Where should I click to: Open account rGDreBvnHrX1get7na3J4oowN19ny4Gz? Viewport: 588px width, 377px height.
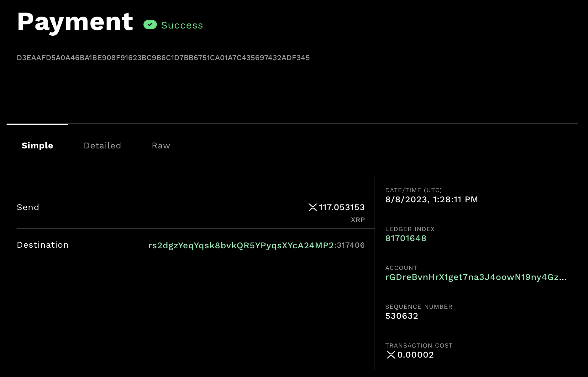pos(473,277)
